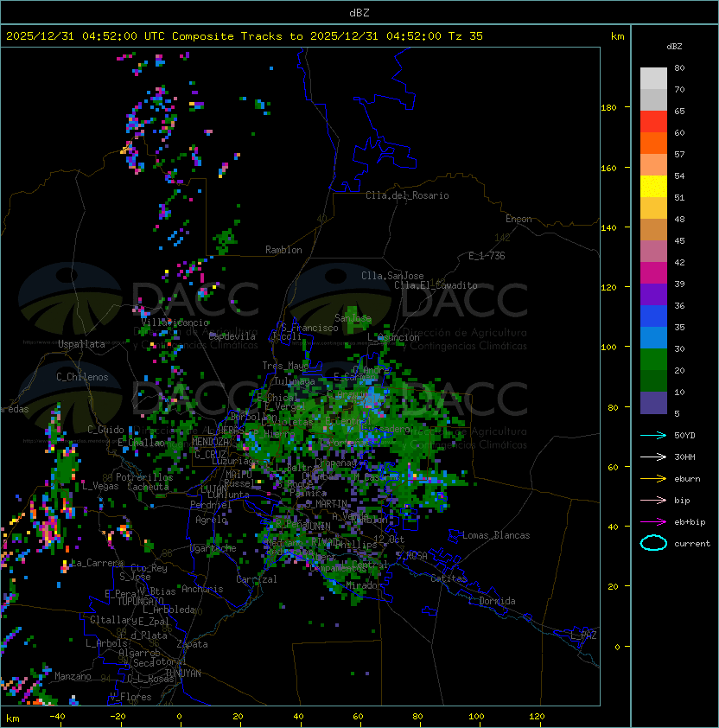Select the bright yellow legend swatch above 51

tap(653, 187)
